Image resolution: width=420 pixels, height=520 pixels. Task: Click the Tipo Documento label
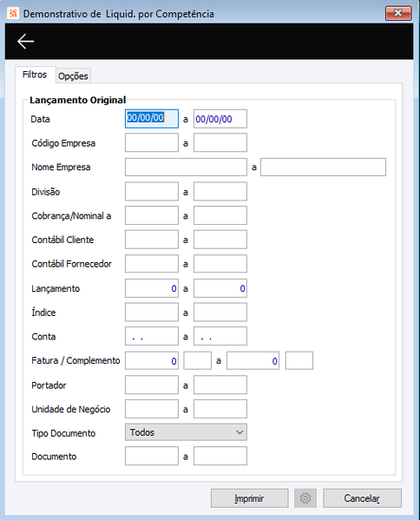point(63,433)
